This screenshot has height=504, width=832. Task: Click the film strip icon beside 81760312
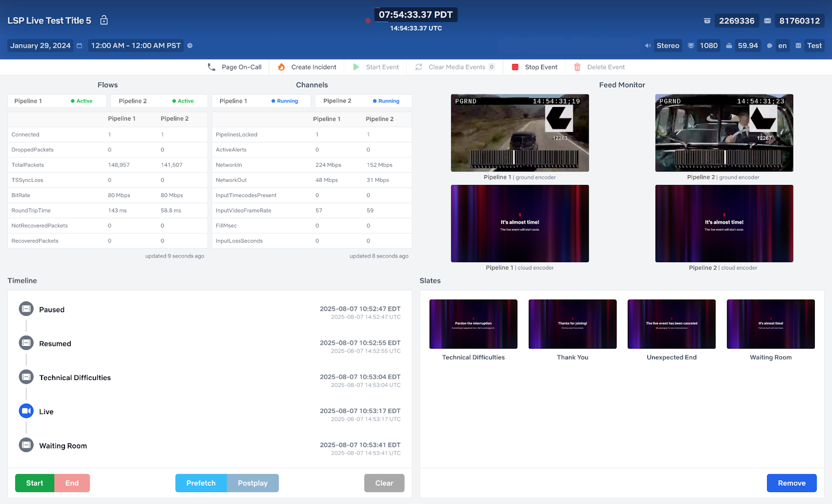pos(768,21)
